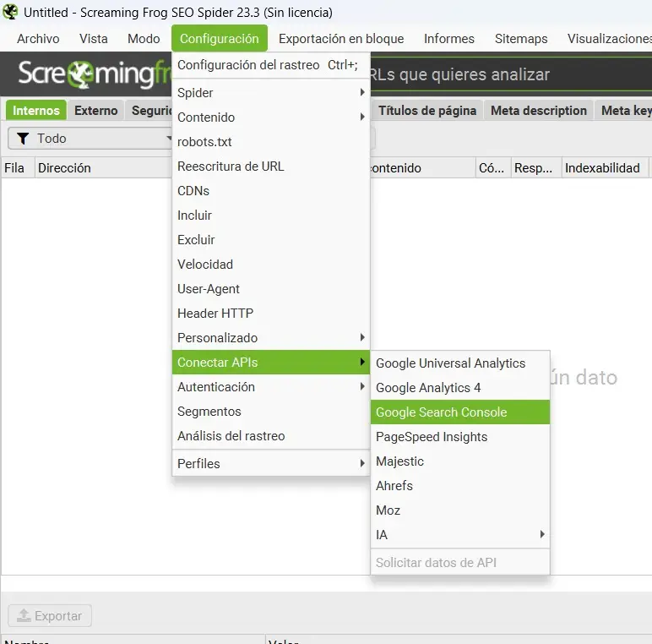Select Moz API

460,510
